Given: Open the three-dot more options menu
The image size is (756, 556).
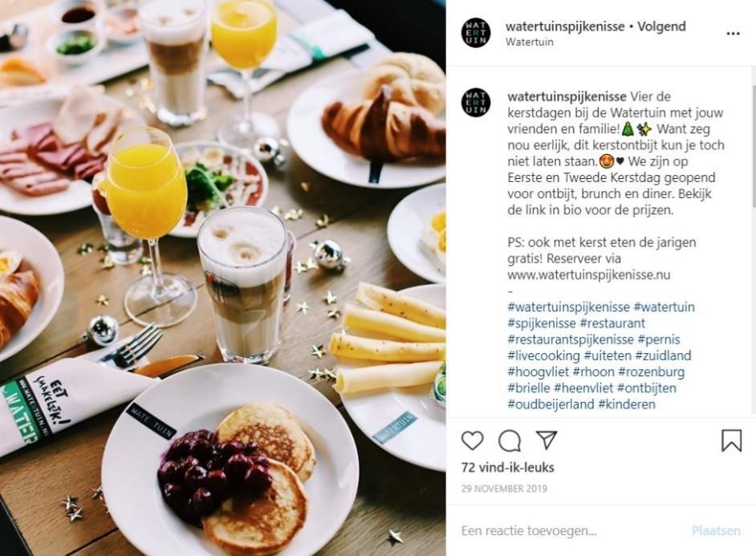Looking at the screenshot, I should (x=733, y=33).
